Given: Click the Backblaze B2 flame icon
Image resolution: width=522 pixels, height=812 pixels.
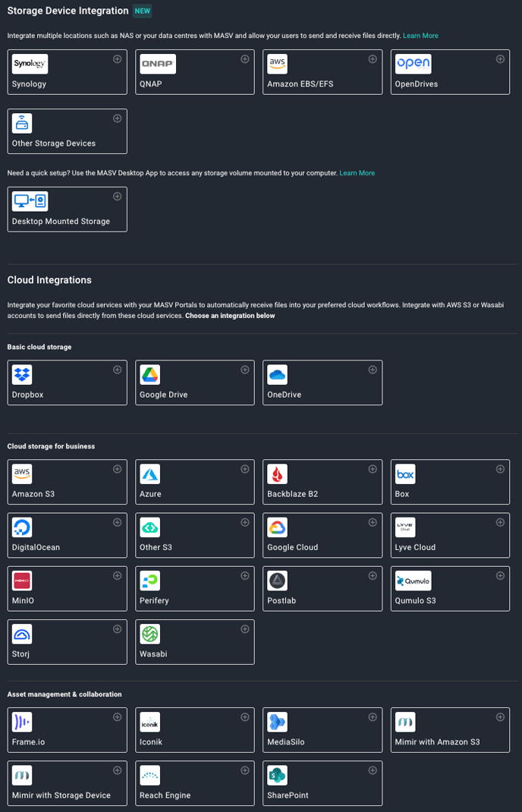Looking at the screenshot, I should (278, 474).
